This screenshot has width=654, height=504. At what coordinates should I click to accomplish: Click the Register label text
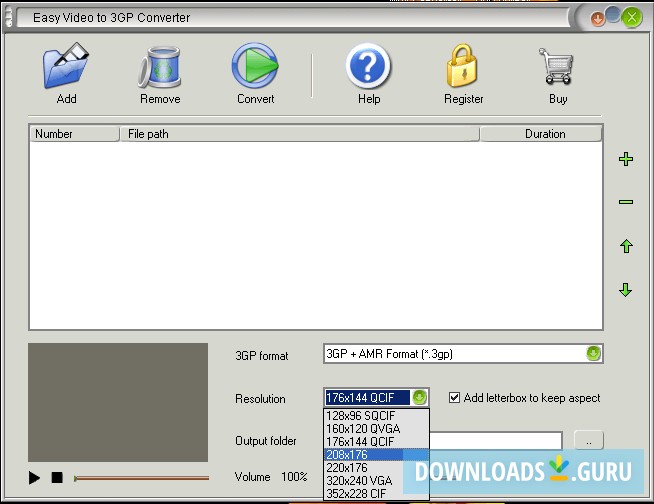click(x=463, y=99)
